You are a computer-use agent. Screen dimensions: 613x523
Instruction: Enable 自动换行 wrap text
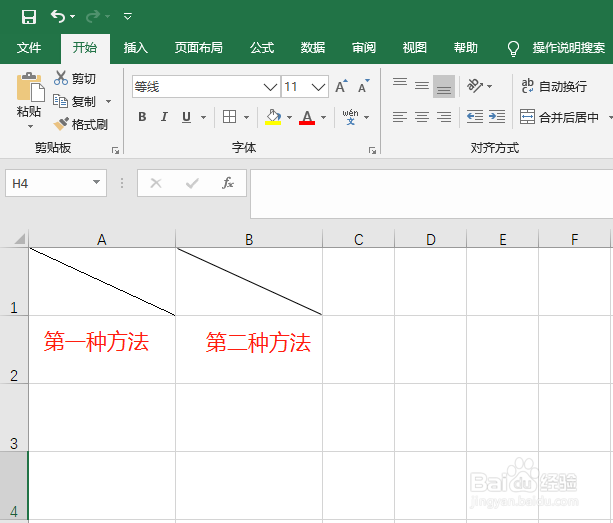pyautogui.click(x=554, y=86)
